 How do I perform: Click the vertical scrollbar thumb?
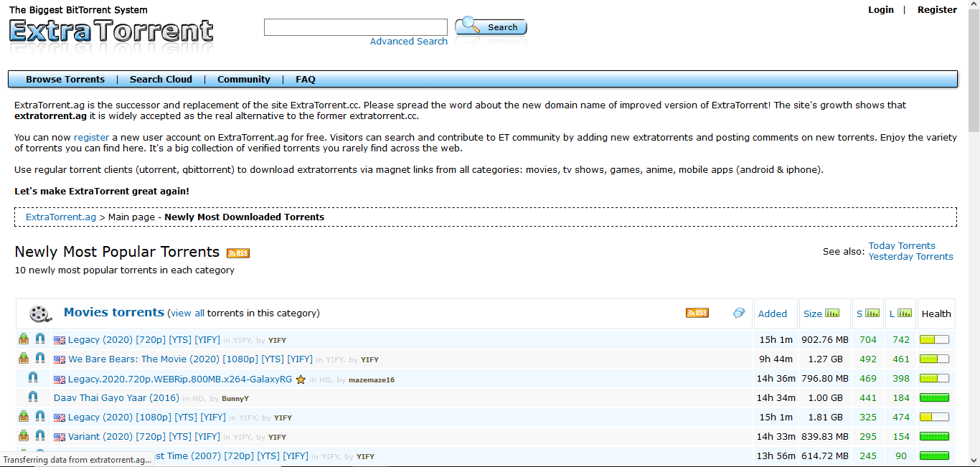(x=974, y=72)
